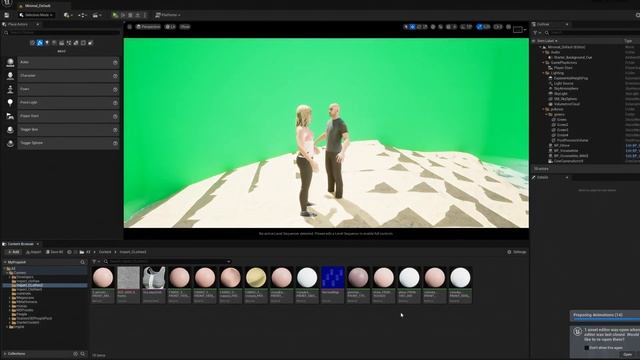Screen dimensions: 640x360
Task: Click the help icon on Point Light row
Action: coord(115,103)
